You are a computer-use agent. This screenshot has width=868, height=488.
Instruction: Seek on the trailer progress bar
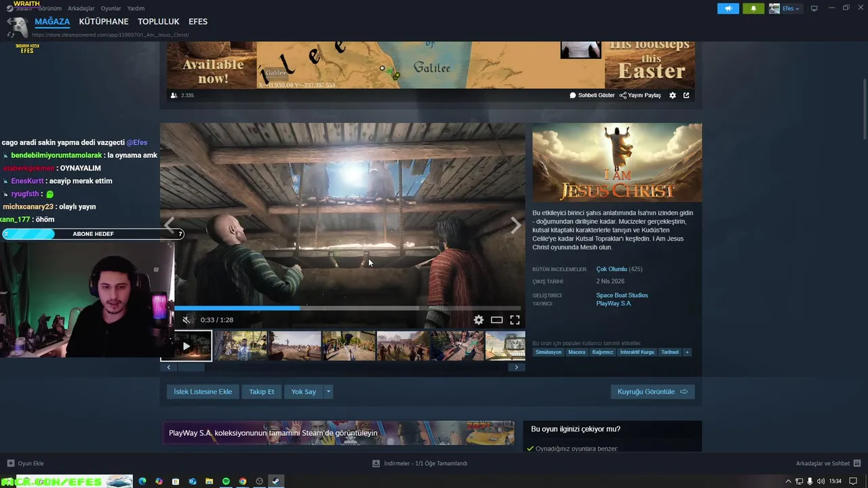click(x=347, y=308)
